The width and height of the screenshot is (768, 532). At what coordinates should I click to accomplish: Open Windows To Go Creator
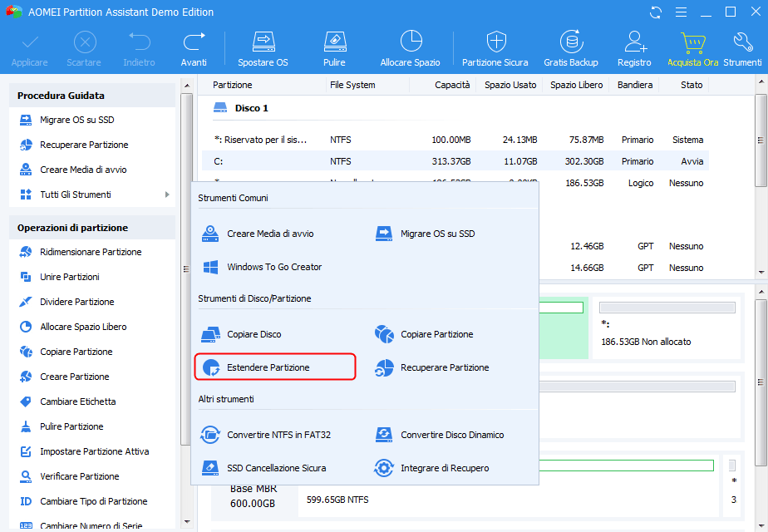(x=262, y=267)
